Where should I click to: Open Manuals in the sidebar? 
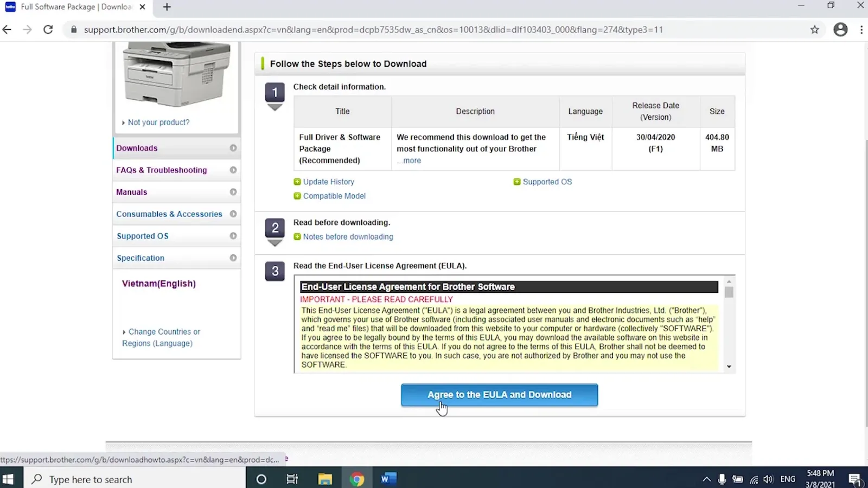177,192
